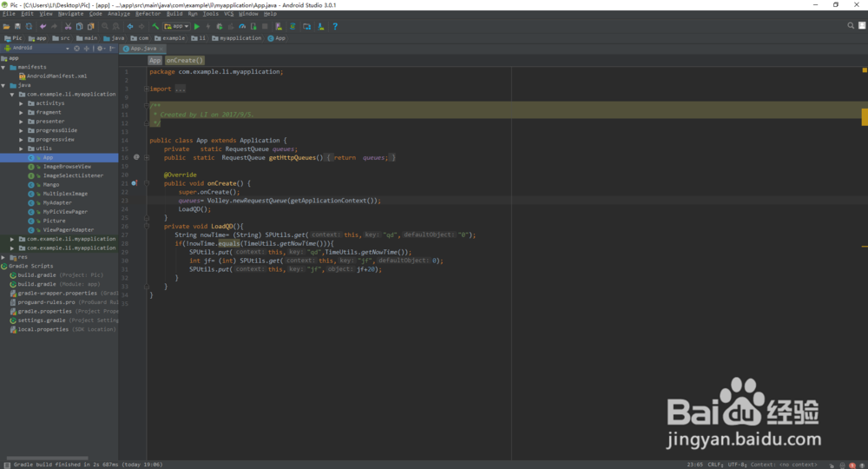Open the AVD Manager icon
The width and height of the screenshot is (868, 469).
(x=279, y=26)
